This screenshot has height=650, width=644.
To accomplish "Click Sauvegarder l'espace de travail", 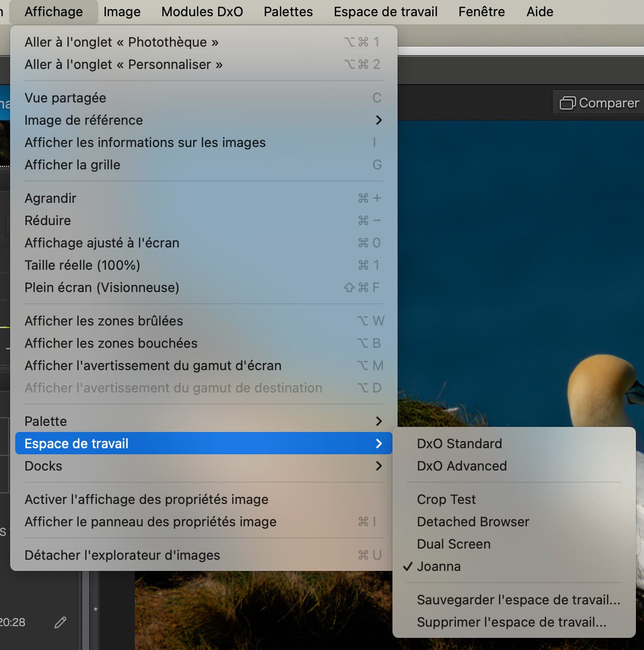I will click(518, 600).
